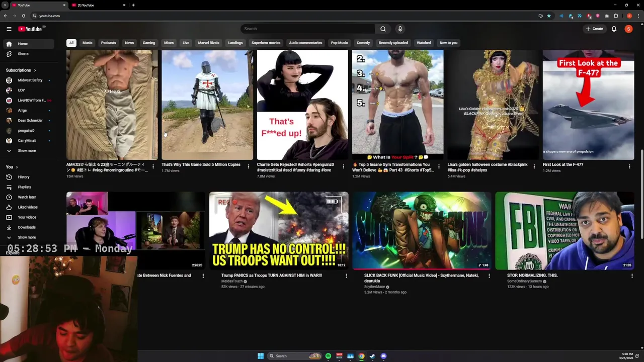
Task: Start voice search with microphone icon
Action: point(400,29)
